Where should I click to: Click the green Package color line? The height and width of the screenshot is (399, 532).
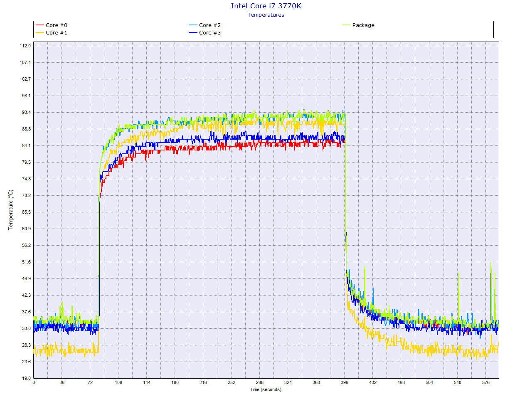[347, 25]
